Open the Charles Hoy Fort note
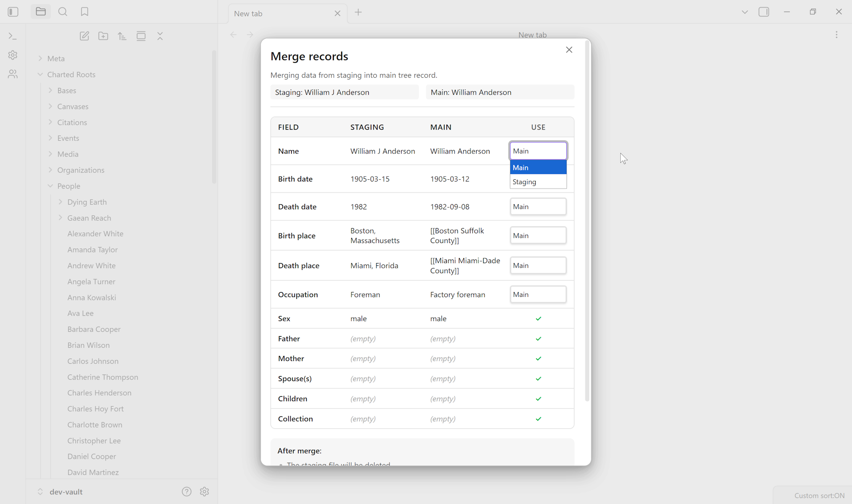Screen dimensions: 852x504 click(x=95, y=409)
